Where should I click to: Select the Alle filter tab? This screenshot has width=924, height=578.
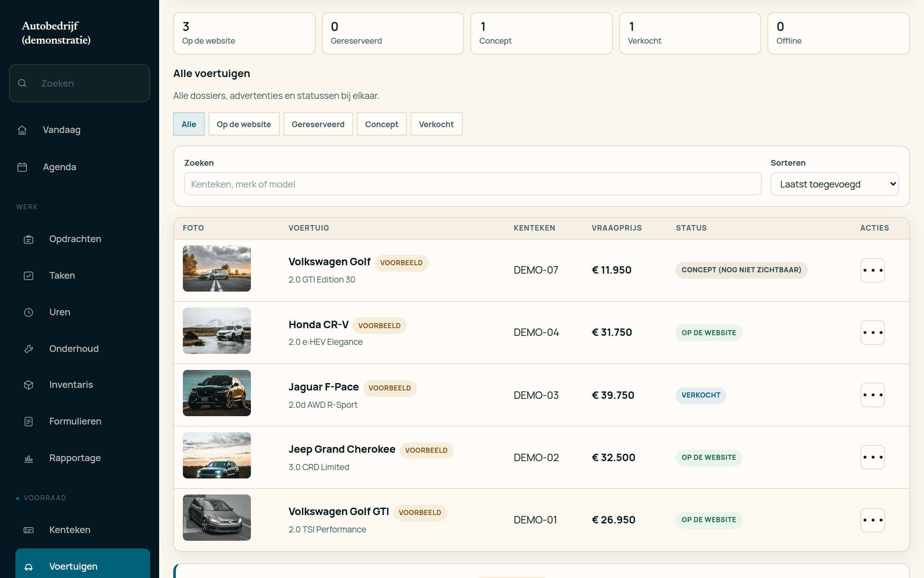coord(189,124)
